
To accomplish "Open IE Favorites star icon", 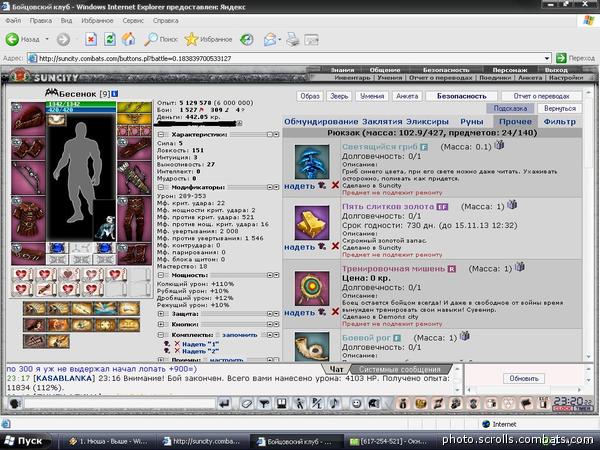I will (x=191, y=39).
